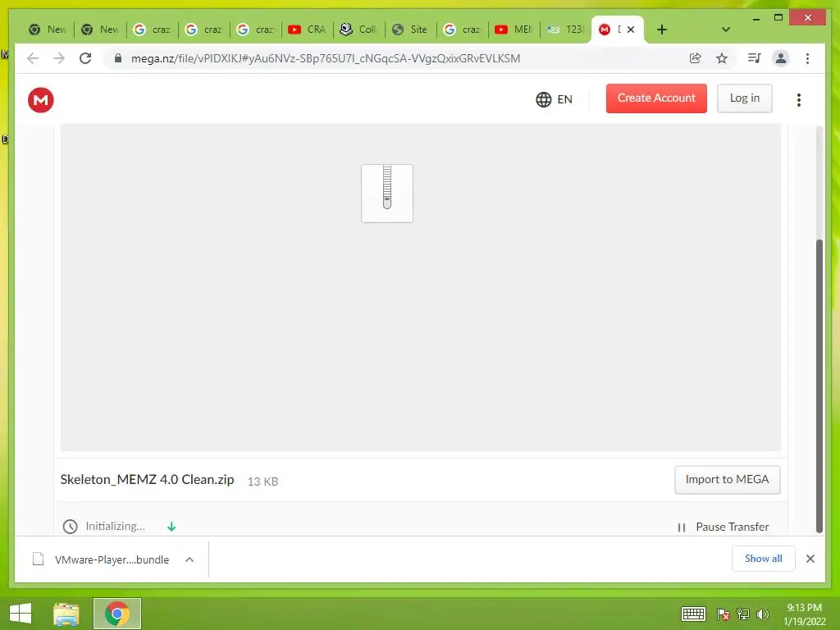The height and width of the screenshot is (630, 840).
Task: Open a new tab with plus button
Action: tap(662, 30)
